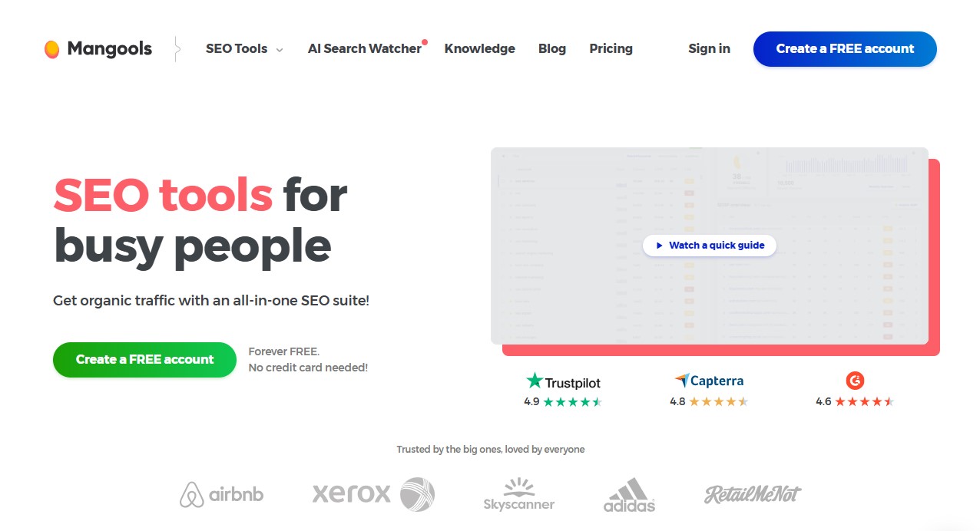The width and height of the screenshot is (980, 531).
Task: Switch to the Blog section
Action: [551, 48]
